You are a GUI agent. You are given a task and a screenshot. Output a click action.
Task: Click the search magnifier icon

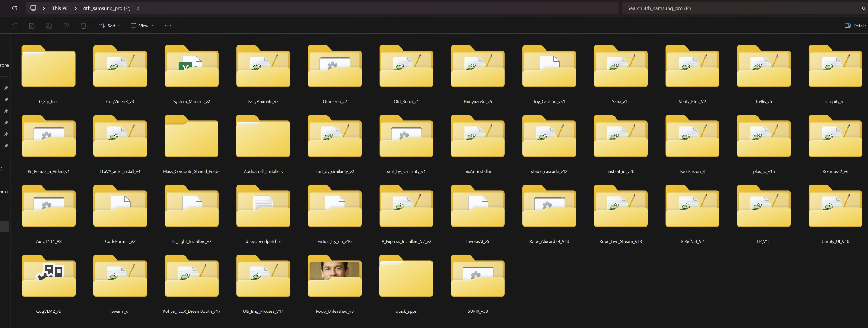pos(864,8)
